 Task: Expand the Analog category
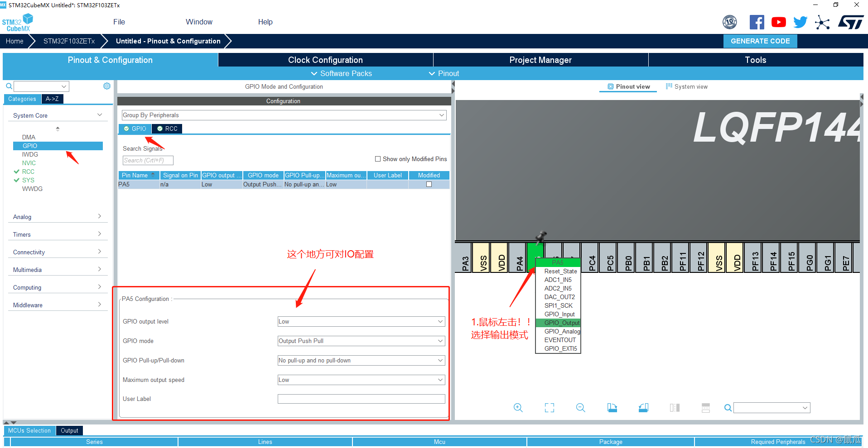tap(58, 217)
